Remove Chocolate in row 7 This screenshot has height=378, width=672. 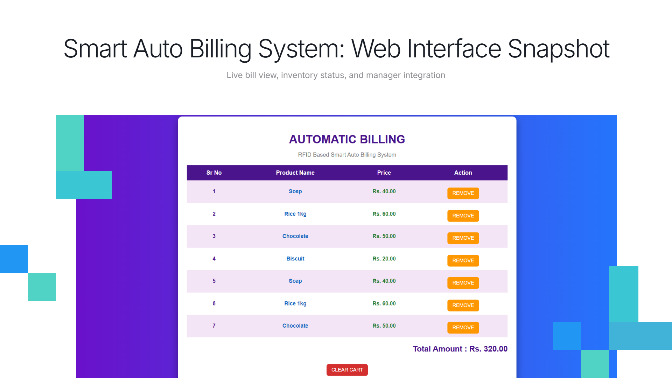(463, 327)
